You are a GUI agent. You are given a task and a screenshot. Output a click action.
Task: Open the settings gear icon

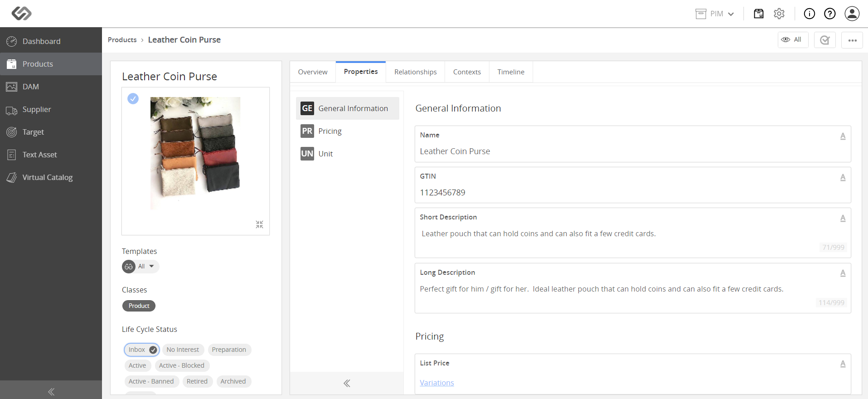tap(779, 14)
